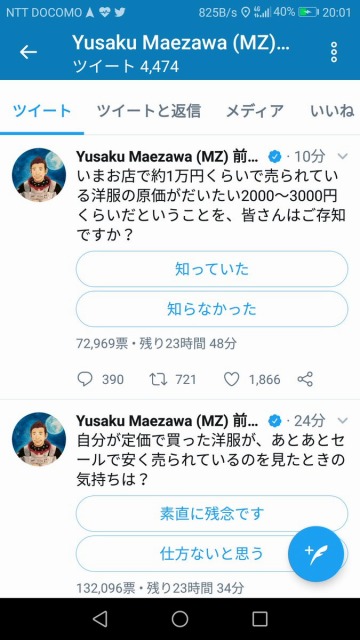Open the three-dot overflow menu
360x640 pixels.
[x=334, y=52]
